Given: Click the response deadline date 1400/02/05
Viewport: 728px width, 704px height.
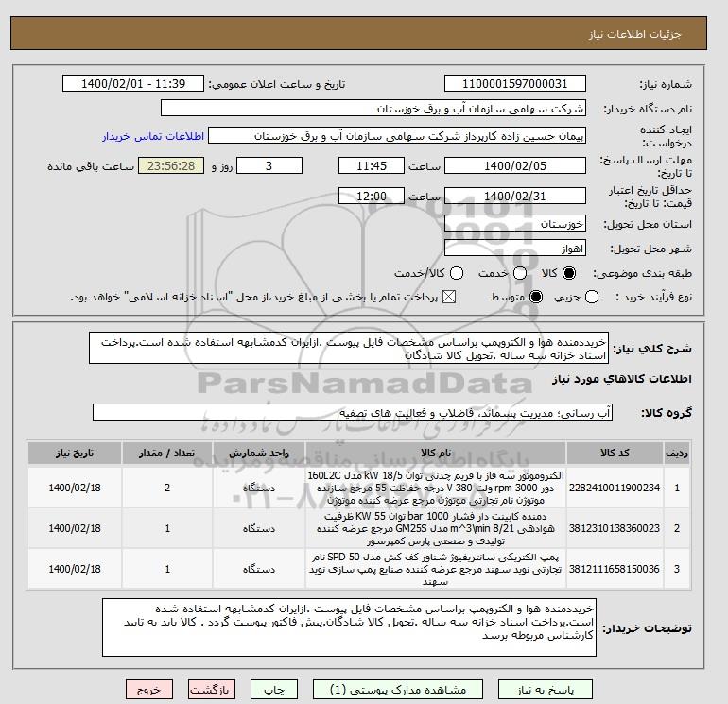Looking at the screenshot, I should click(515, 165).
